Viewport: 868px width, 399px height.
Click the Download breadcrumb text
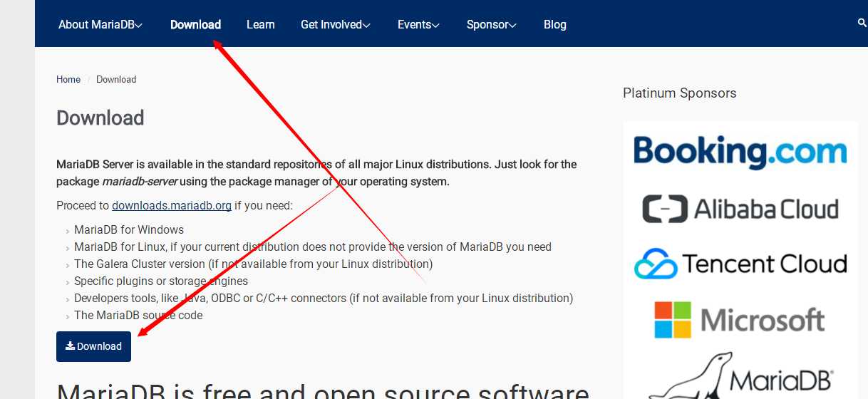pos(116,79)
